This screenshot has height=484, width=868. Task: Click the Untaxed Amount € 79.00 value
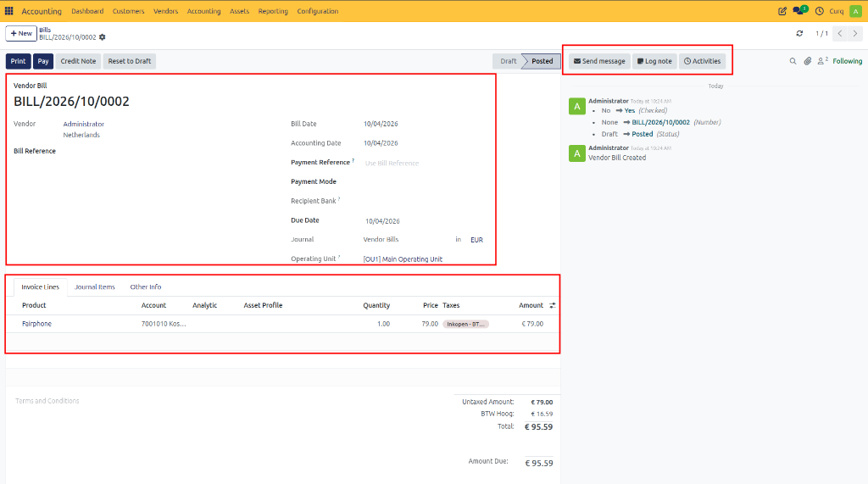click(x=542, y=402)
